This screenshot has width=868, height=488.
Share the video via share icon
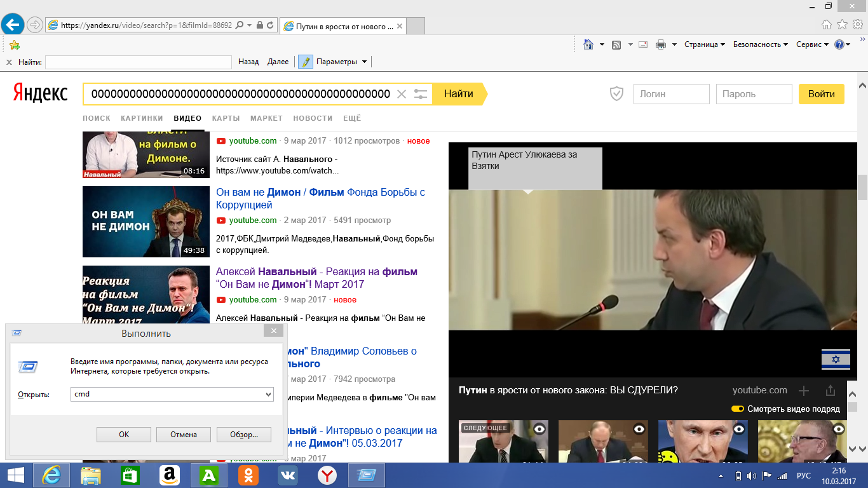[830, 391]
